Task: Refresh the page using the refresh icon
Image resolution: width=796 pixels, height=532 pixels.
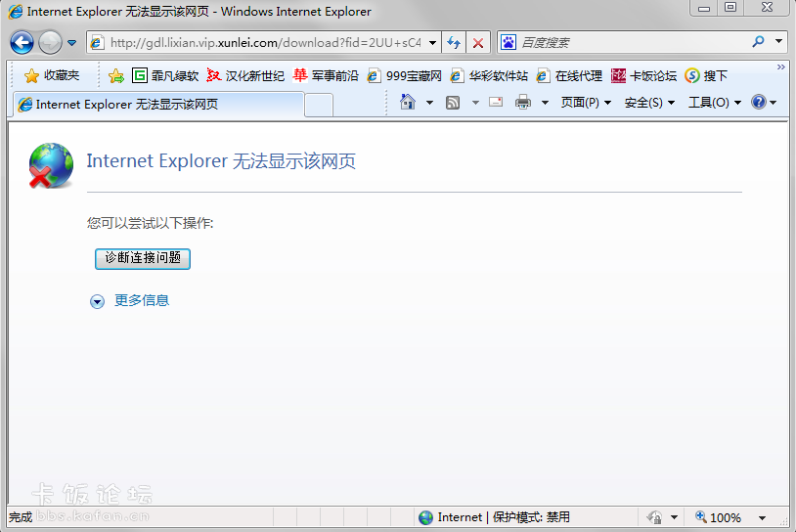Action: (x=454, y=43)
